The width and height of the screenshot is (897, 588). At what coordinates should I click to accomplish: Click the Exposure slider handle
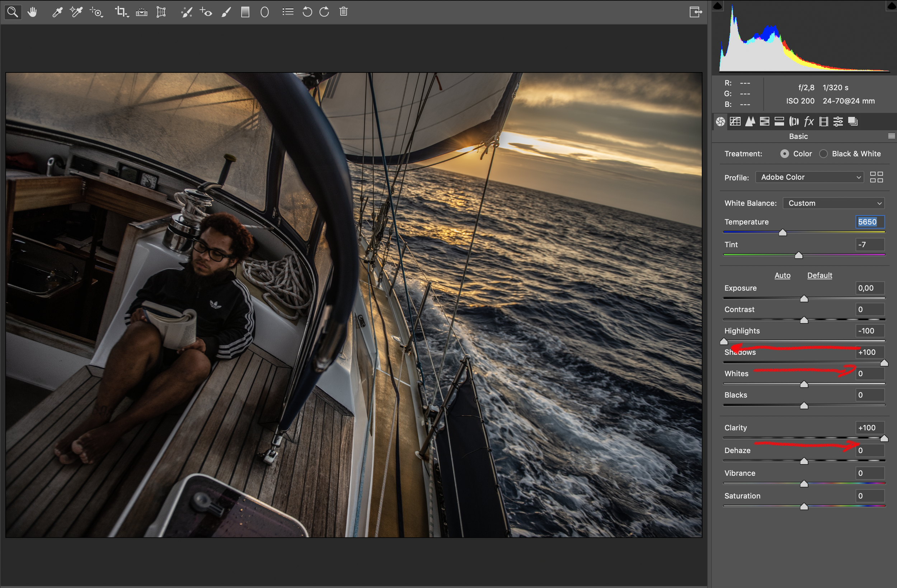coord(804,299)
